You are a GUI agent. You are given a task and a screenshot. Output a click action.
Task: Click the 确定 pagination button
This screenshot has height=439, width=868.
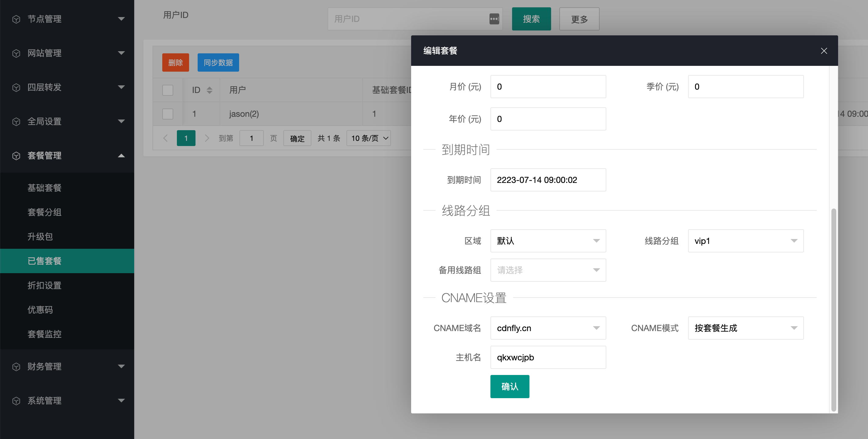tap(297, 138)
